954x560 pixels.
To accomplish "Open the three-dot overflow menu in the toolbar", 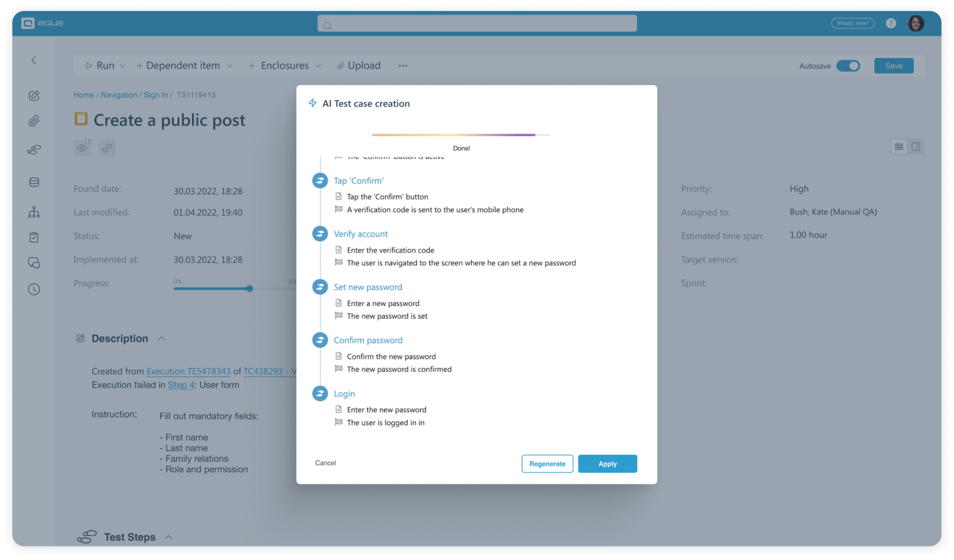I will tap(402, 66).
